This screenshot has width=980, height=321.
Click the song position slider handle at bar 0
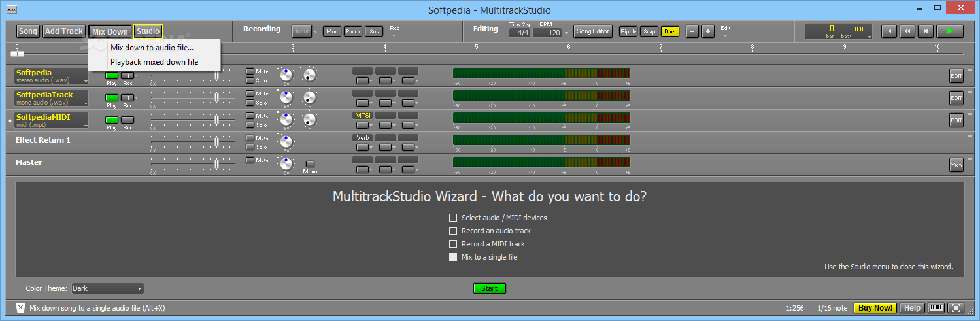click(x=17, y=54)
